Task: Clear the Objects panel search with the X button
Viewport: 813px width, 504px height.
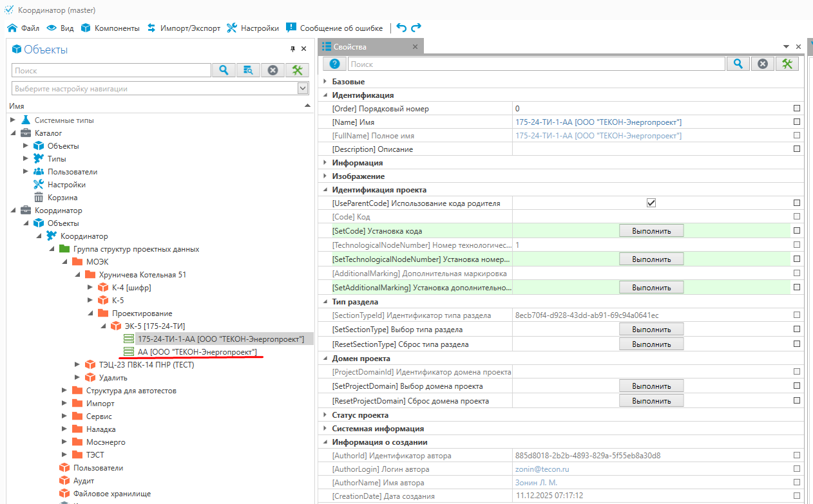Action: click(x=273, y=70)
